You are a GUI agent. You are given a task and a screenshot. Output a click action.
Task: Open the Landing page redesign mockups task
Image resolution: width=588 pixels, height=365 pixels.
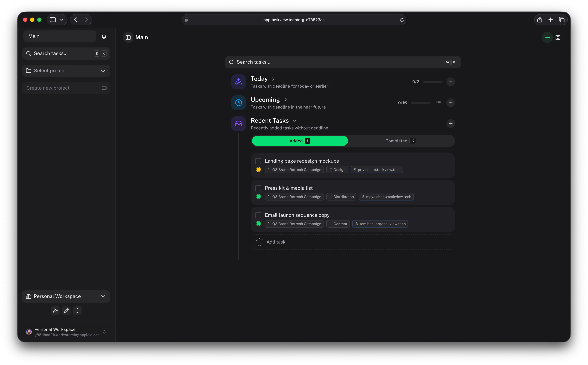(302, 161)
